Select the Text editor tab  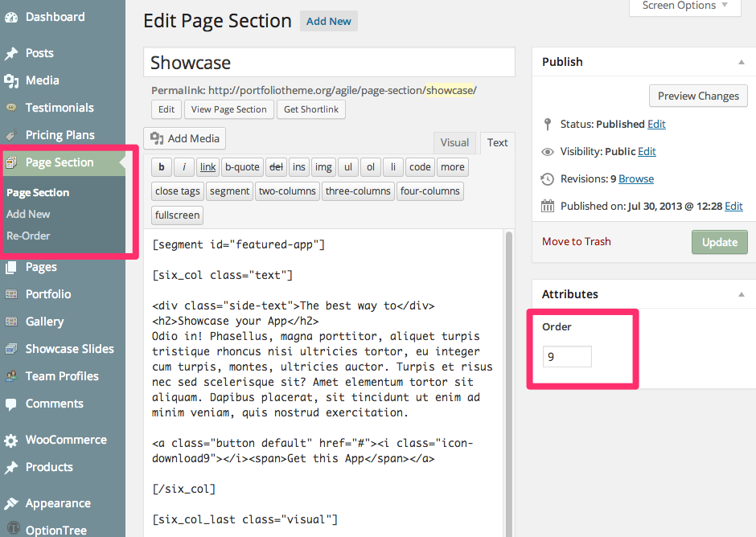click(497, 142)
